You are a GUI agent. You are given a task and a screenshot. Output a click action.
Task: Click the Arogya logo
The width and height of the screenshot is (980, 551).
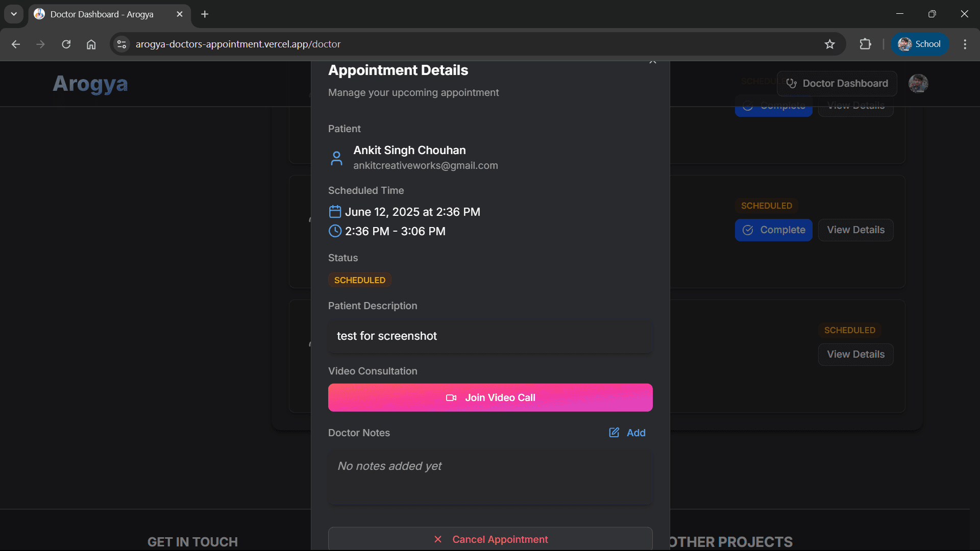(x=90, y=83)
